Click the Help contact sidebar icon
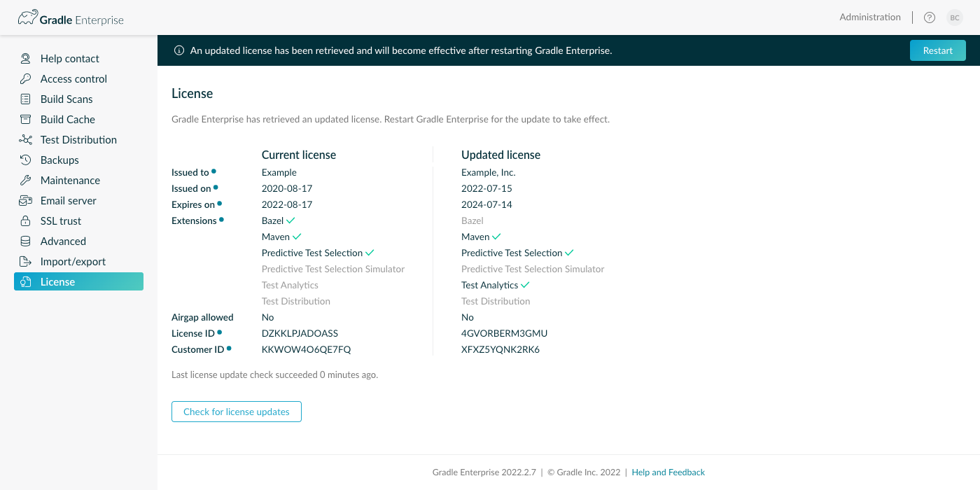 point(26,59)
